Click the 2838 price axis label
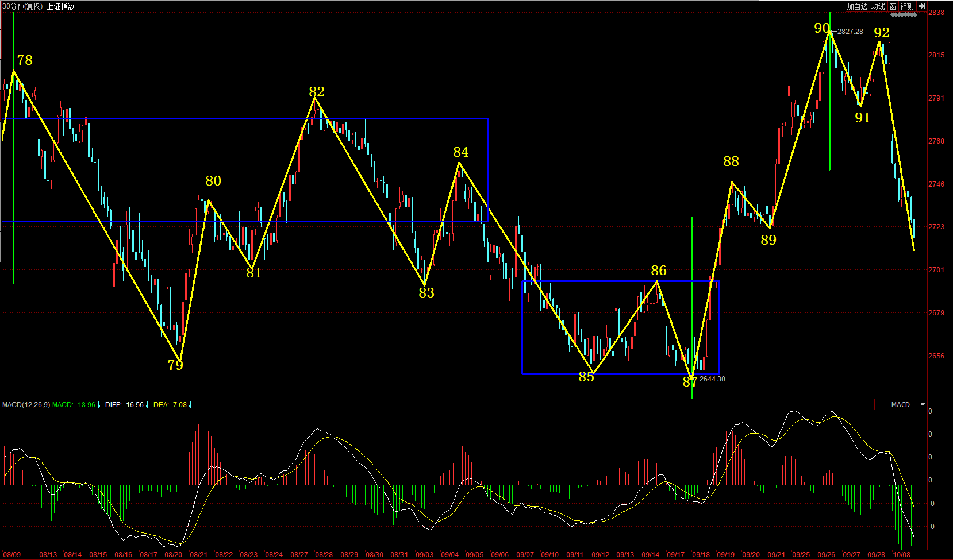953x560 pixels. click(x=936, y=12)
